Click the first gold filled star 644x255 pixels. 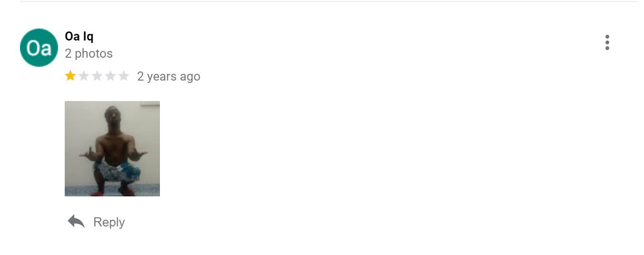click(x=70, y=76)
